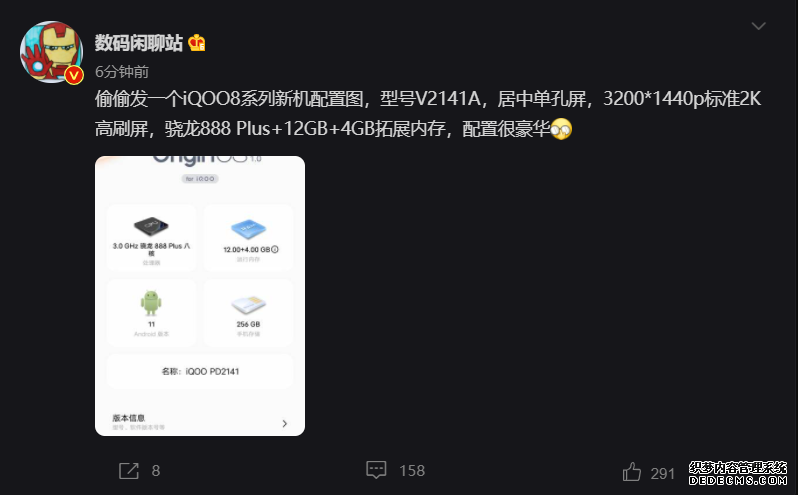
Task: Click the CPU chip icon in the image
Action: coord(151,226)
